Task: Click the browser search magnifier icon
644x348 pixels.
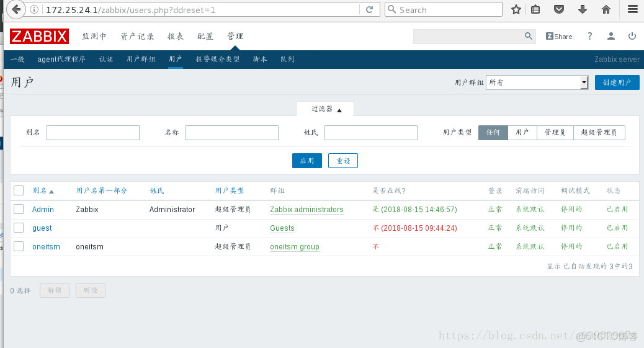Action: (x=392, y=9)
